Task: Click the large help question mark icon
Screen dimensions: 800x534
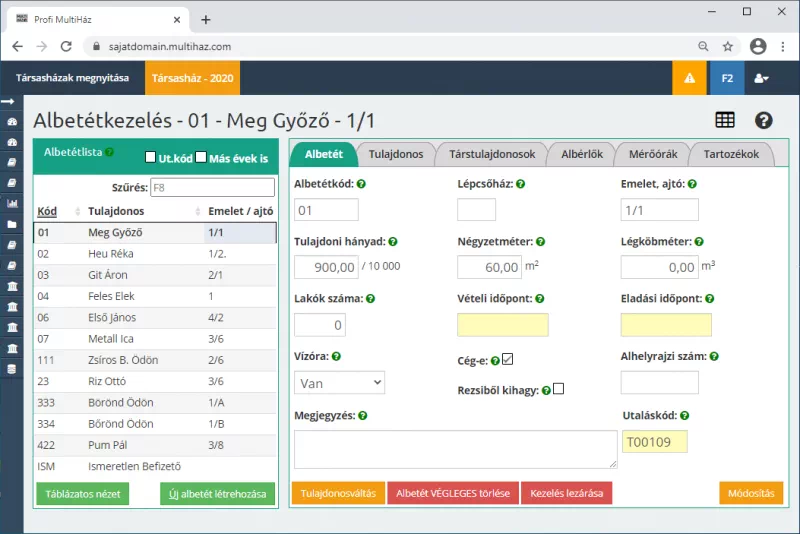Action: coord(764,120)
